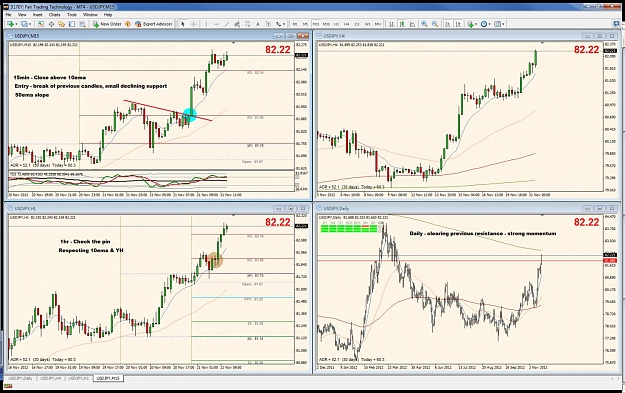Image resolution: width=625 pixels, height=393 pixels.
Task: Toggle Auto Scroll on the chart
Action: click(x=448, y=24)
